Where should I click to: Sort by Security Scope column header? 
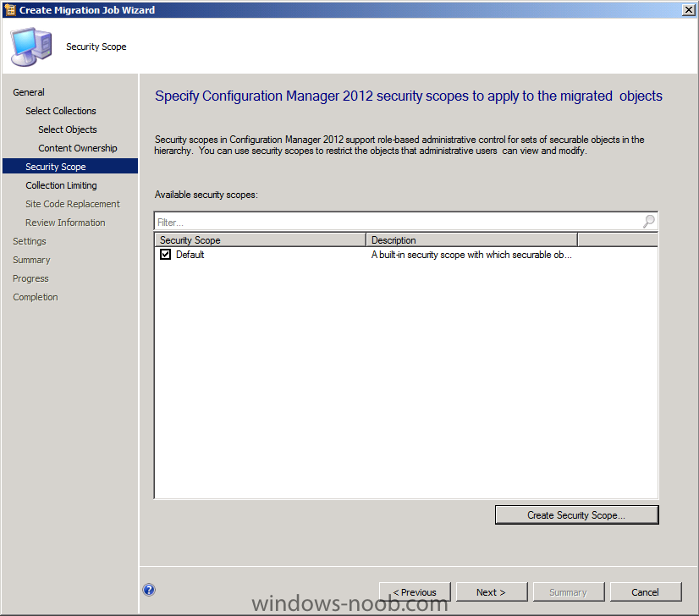click(260, 239)
